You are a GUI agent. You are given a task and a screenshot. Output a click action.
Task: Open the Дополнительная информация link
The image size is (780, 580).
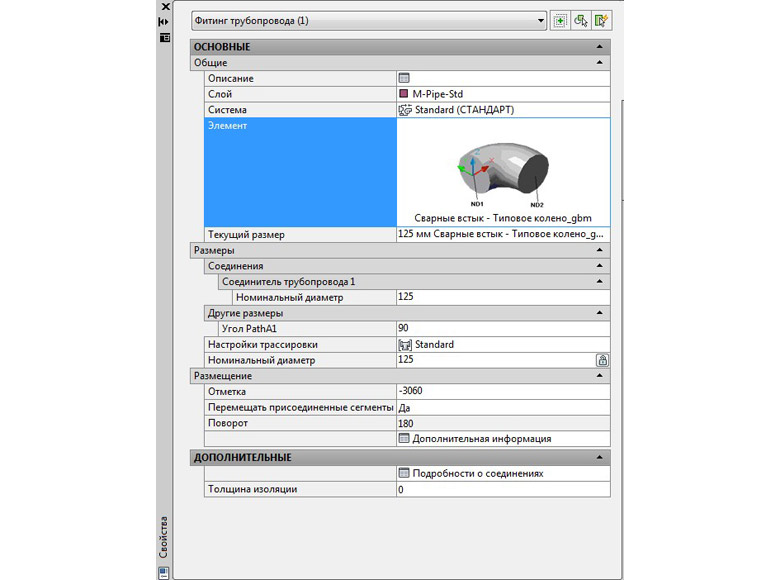click(x=482, y=439)
